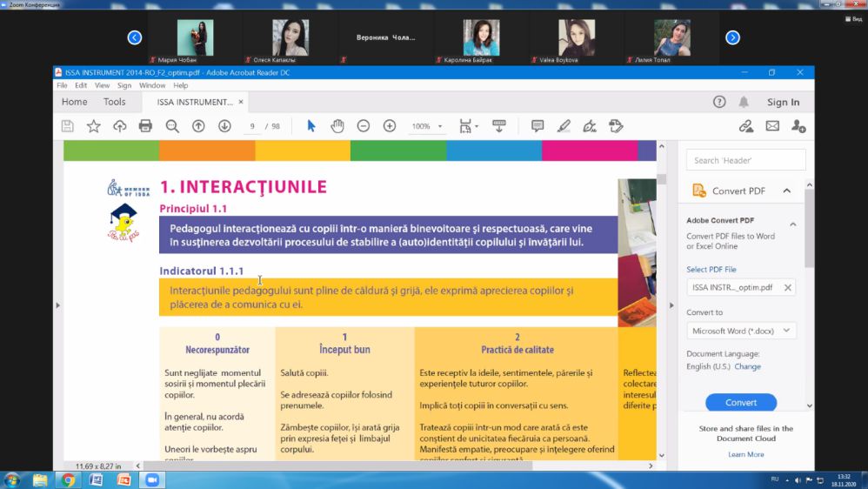868x489 pixels.
Task: Switch to the Tools tab
Action: click(114, 102)
